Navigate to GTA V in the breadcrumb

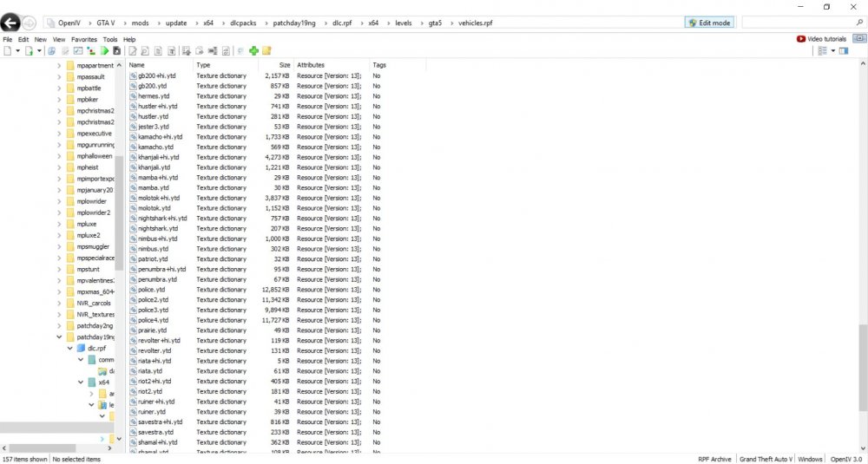point(106,23)
